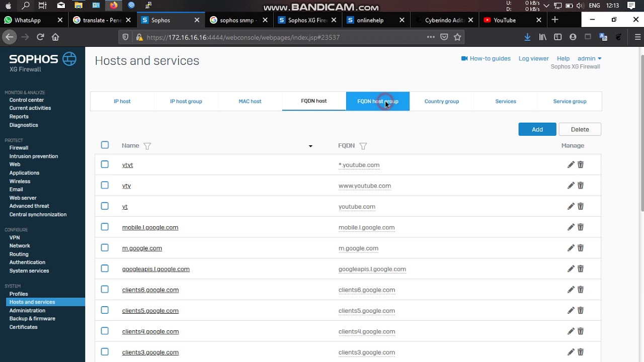
Task: Edit clients6.google.com host entry
Action: point(571,290)
